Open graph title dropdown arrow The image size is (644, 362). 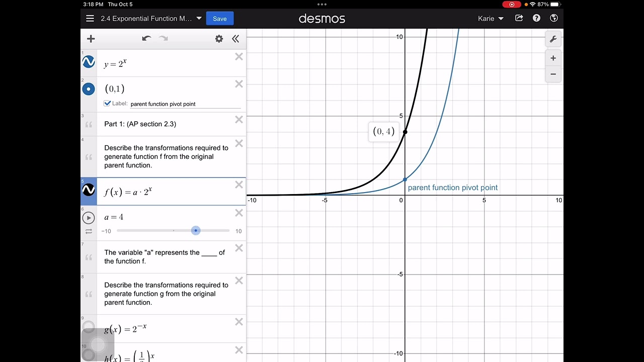pos(199,19)
